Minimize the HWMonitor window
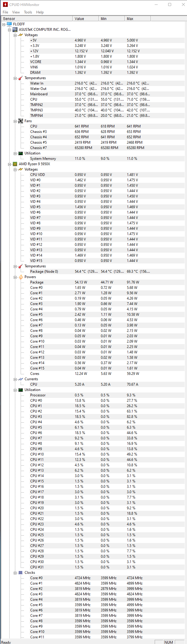This screenshot has height=644, width=187. (x=156, y=4)
